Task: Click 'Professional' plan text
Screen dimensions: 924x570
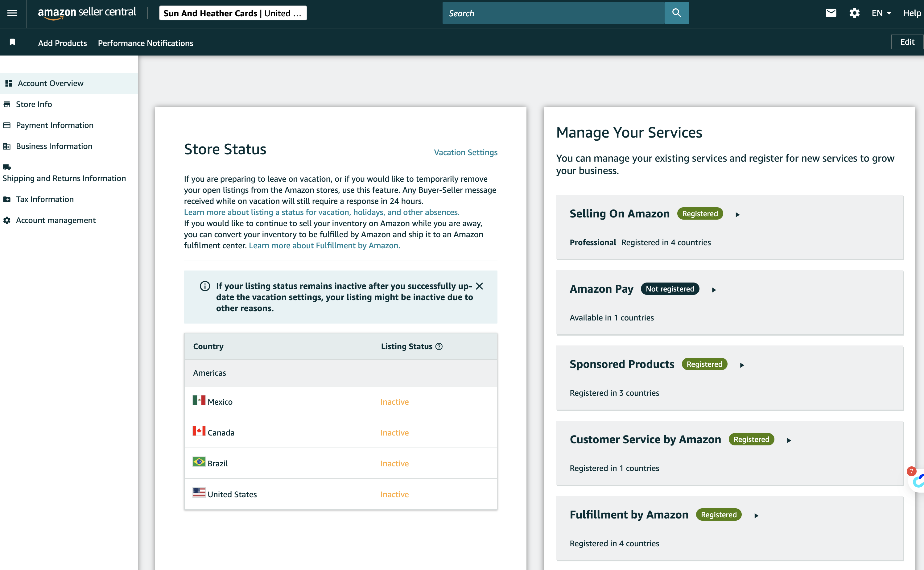Action: point(593,242)
